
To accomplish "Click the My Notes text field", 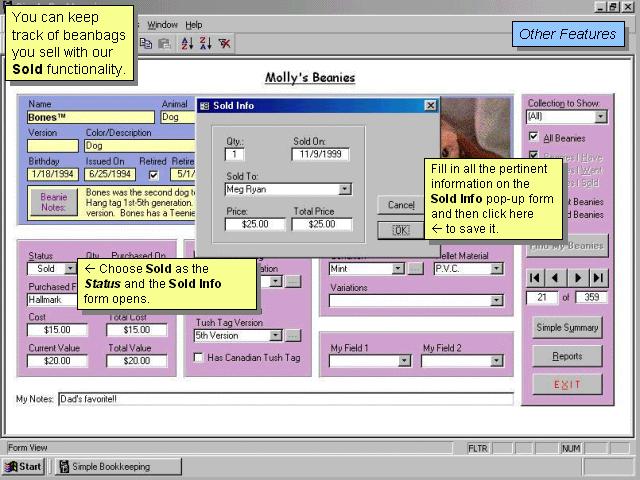I will 285,399.
